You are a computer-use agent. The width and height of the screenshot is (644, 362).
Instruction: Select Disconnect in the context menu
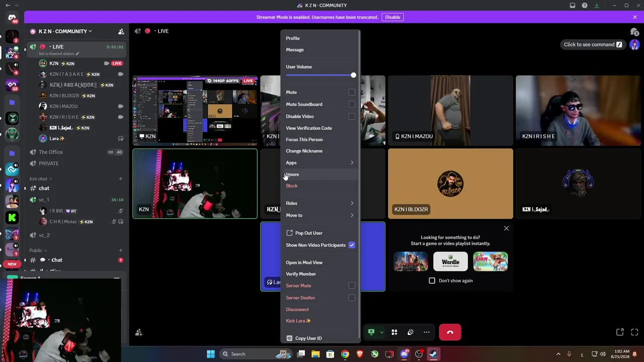[320, 310]
